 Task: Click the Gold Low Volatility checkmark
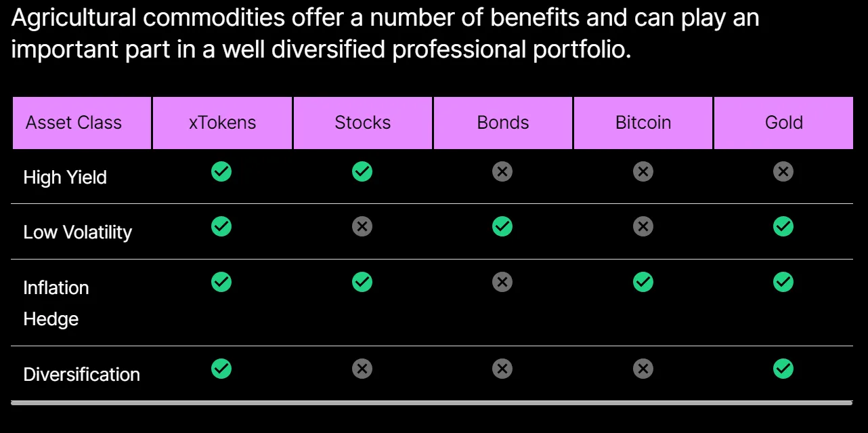[783, 226]
